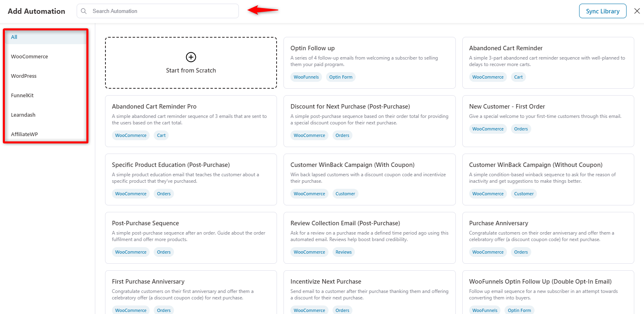Image resolution: width=644 pixels, height=314 pixels.
Task: Click the search magnifier icon
Action: point(84,11)
